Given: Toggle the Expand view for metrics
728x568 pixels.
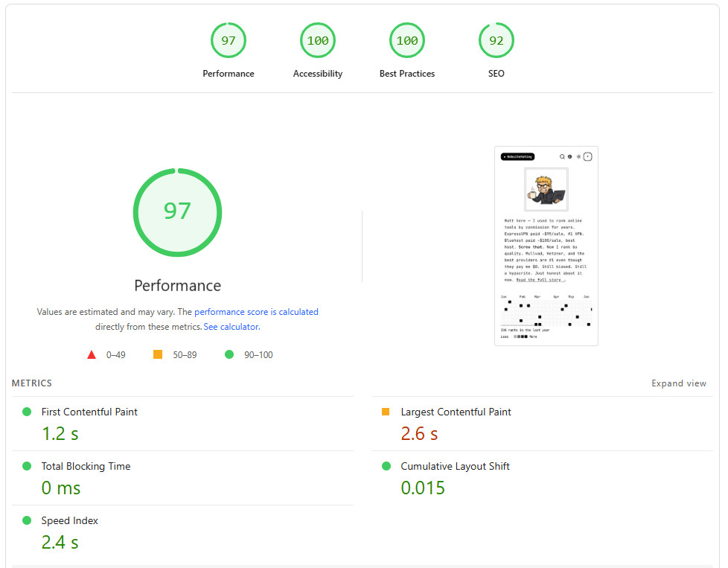Looking at the screenshot, I should [x=678, y=383].
